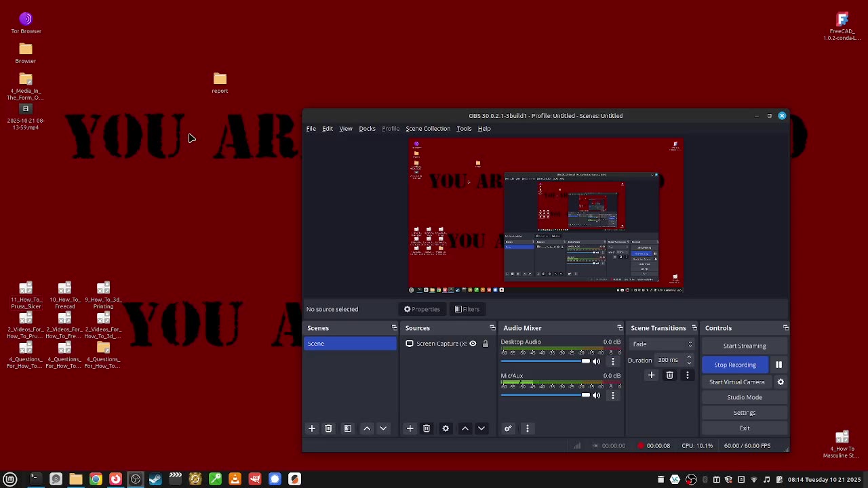The width and height of the screenshot is (868, 488).
Task: Move scene down with Scenes down arrow
Action: click(383, 428)
